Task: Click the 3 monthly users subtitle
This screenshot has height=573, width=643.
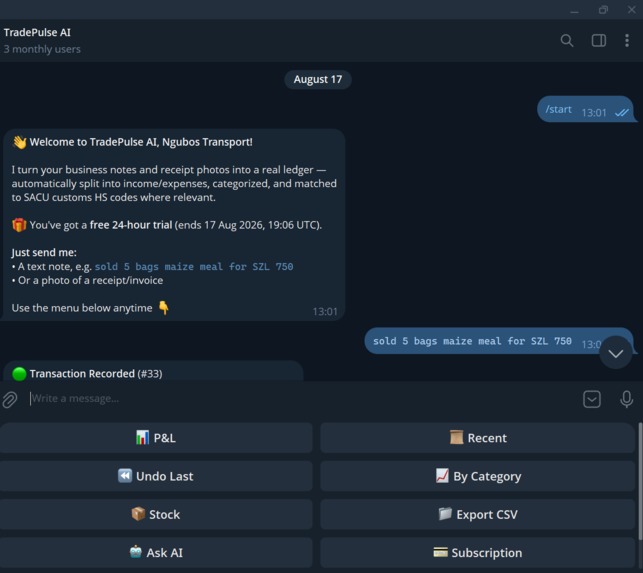Action: click(x=42, y=49)
